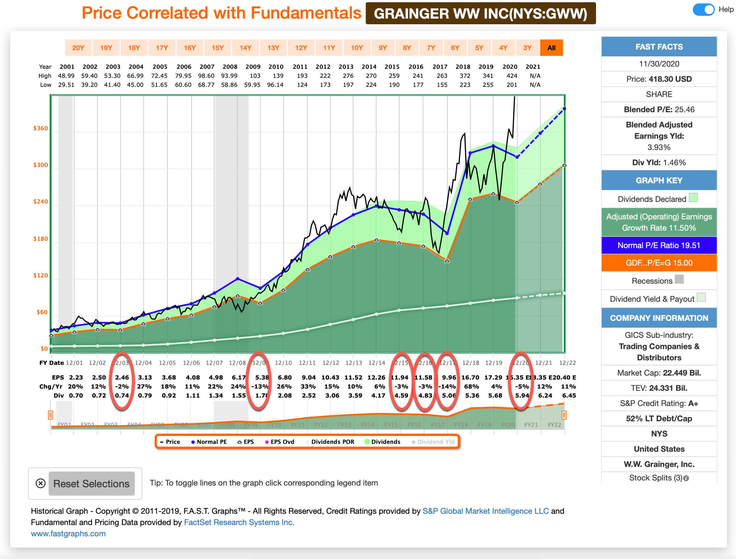Toggle the Dividends legend item
The height and width of the screenshot is (560, 736).
[x=383, y=442]
